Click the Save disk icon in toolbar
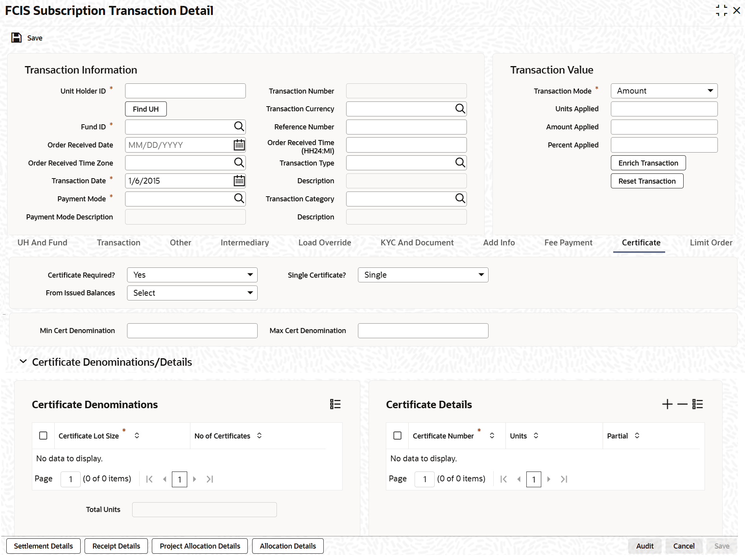 tap(17, 38)
